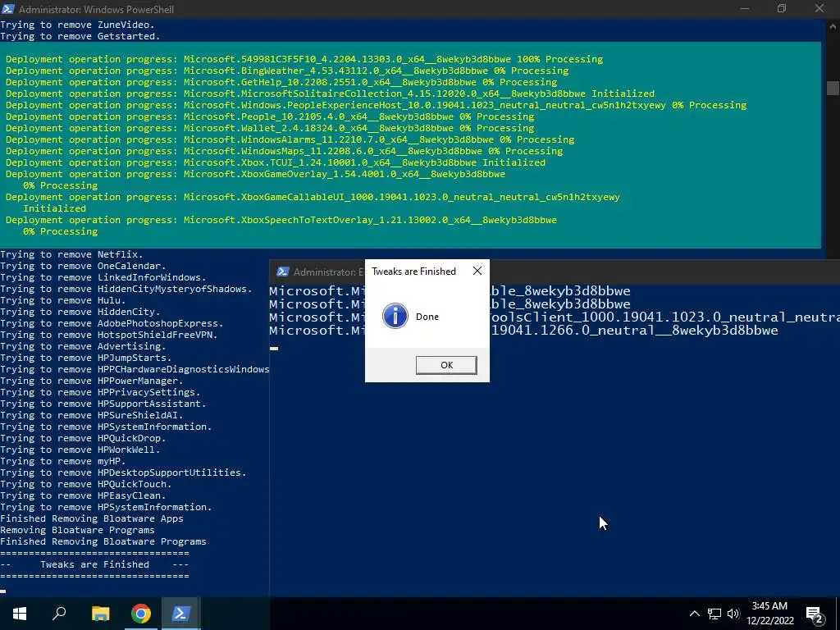Open taskbar Search

pos(59,614)
